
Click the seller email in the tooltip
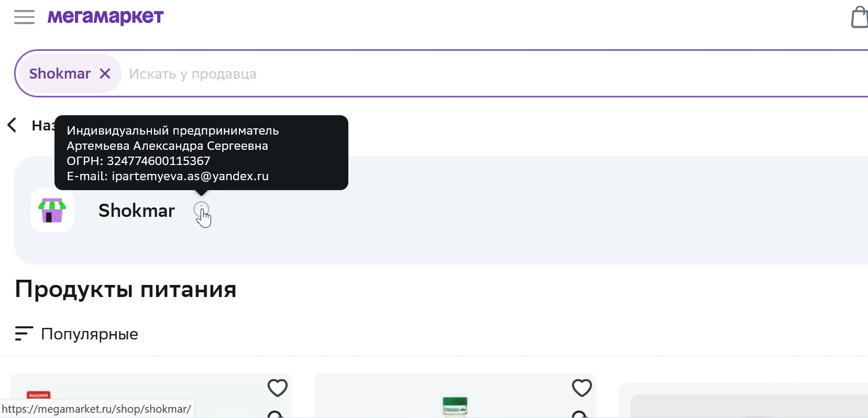[x=190, y=177]
